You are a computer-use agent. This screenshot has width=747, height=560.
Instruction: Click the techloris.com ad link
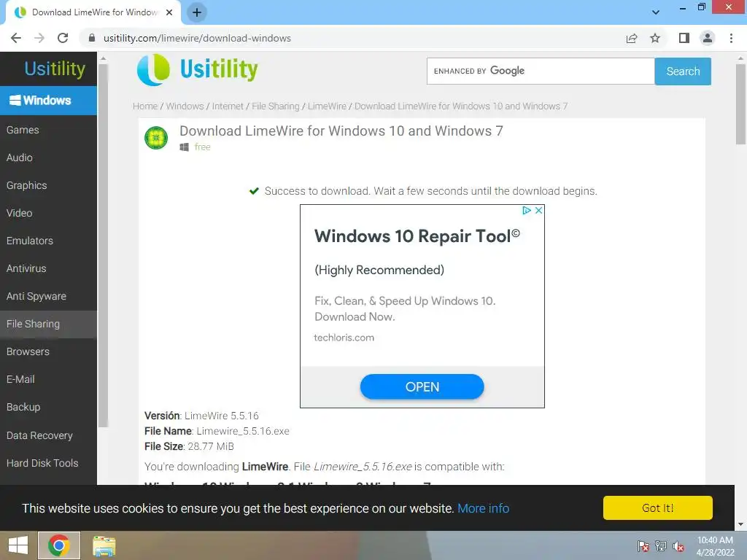tap(344, 338)
